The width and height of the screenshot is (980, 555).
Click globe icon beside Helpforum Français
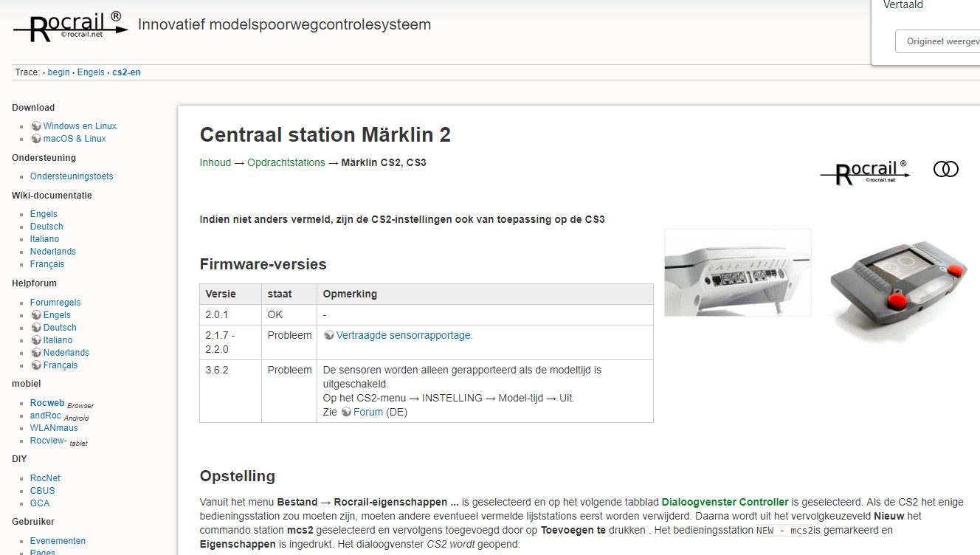[x=36, y=365]
